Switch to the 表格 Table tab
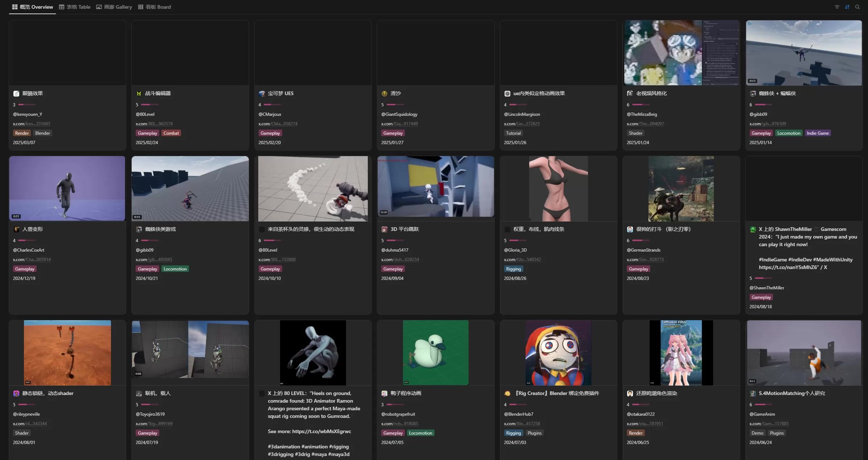This screenshot has height=460, width=868. coord(75,7)
